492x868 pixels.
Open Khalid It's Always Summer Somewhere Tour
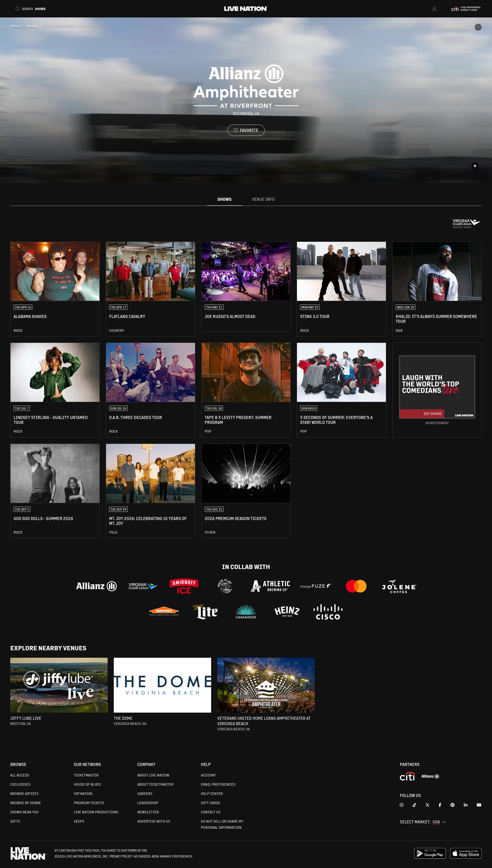pyautogui.click(x=437, y=289)
